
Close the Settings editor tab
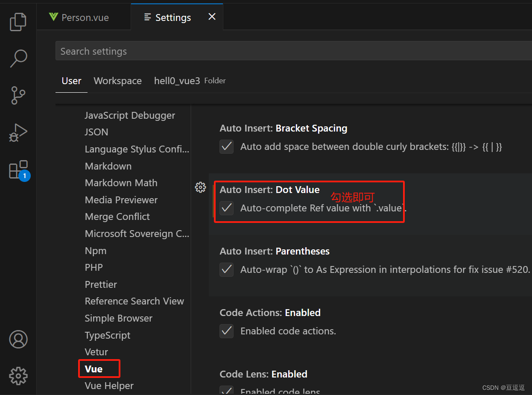coord(212,17)
